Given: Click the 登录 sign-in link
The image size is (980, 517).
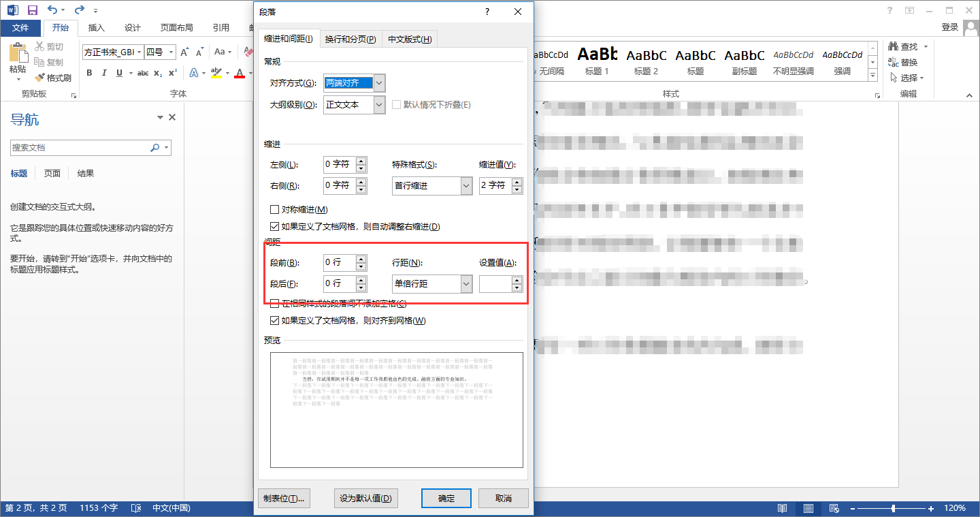Looking at the screenshot, I should 950,27.
